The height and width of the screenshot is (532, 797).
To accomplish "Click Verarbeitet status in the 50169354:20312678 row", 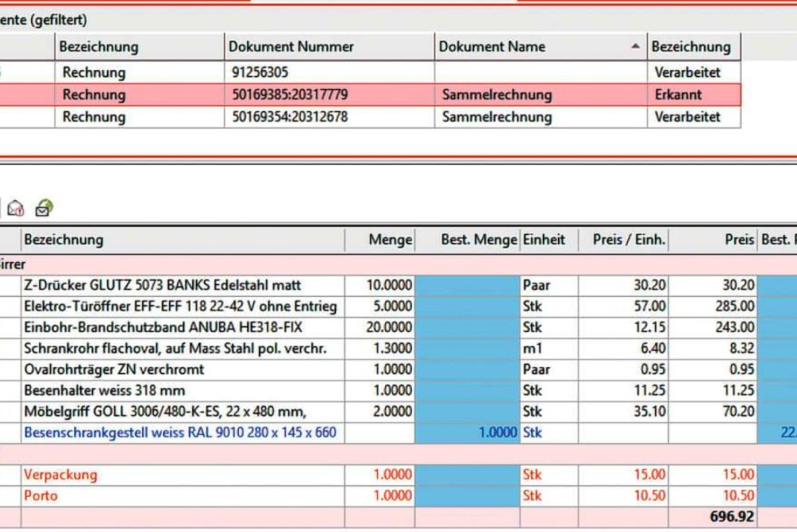I will pyautogui.click(x=694, y=117).
